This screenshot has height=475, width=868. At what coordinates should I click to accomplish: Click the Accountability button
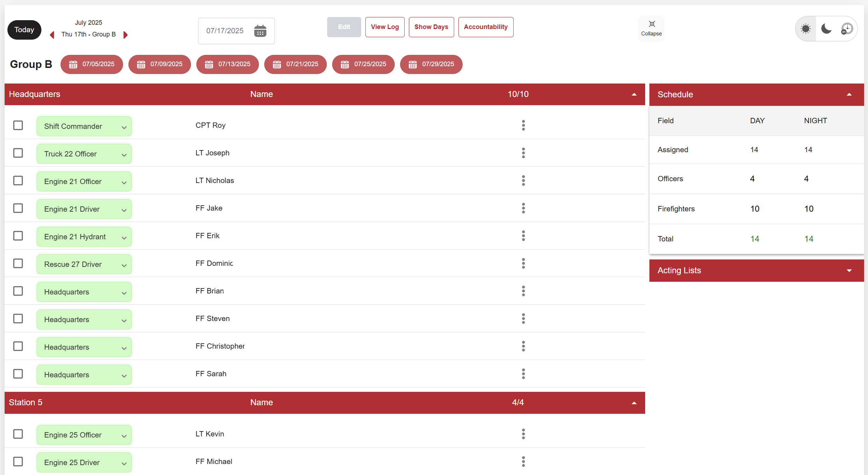(486, 27)
